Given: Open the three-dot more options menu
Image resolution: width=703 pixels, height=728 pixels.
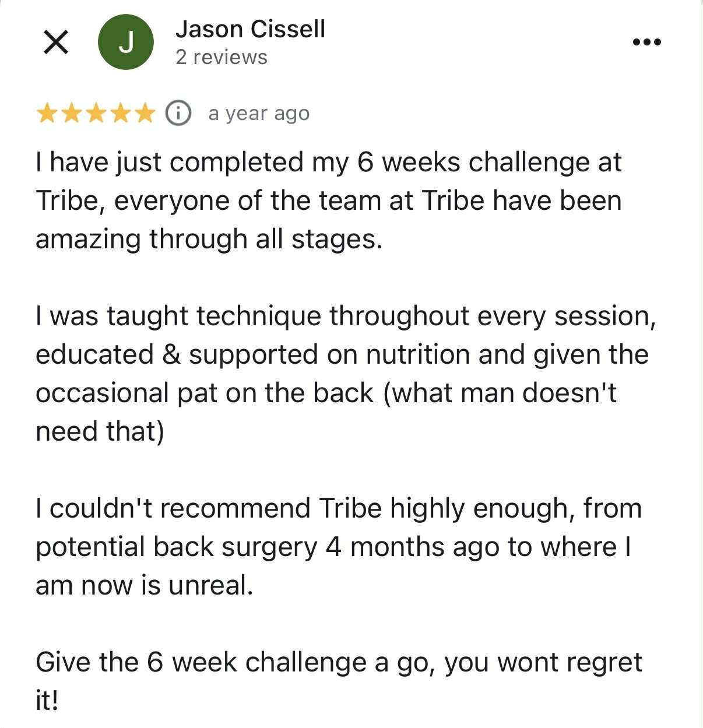Looking at the screenshot, I should (647, 42).
